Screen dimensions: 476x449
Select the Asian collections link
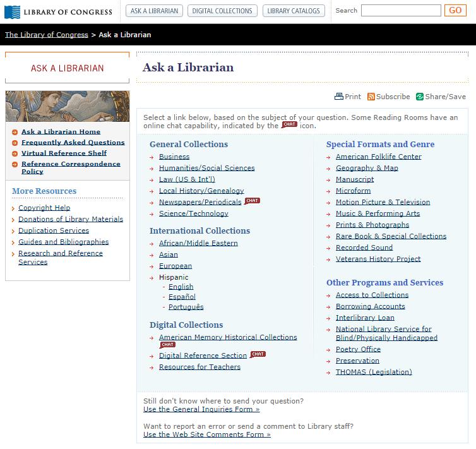point(168,254)
